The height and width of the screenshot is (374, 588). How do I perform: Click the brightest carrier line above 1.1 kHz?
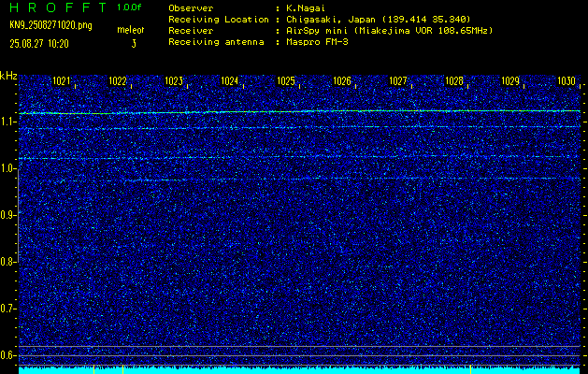[300, 112]
